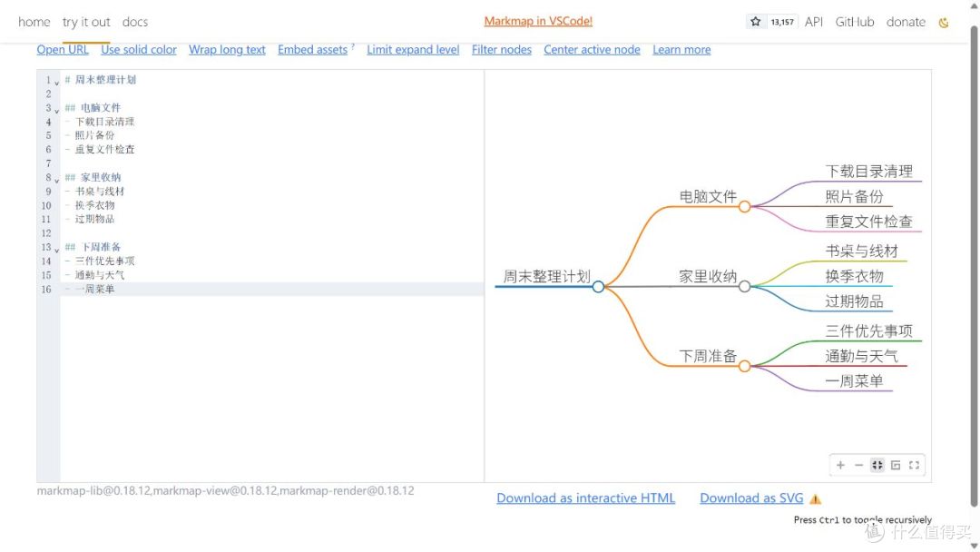Toggle dark mode moon icon
This screenshot has width=980, height=552.
[x=944, y=23]
